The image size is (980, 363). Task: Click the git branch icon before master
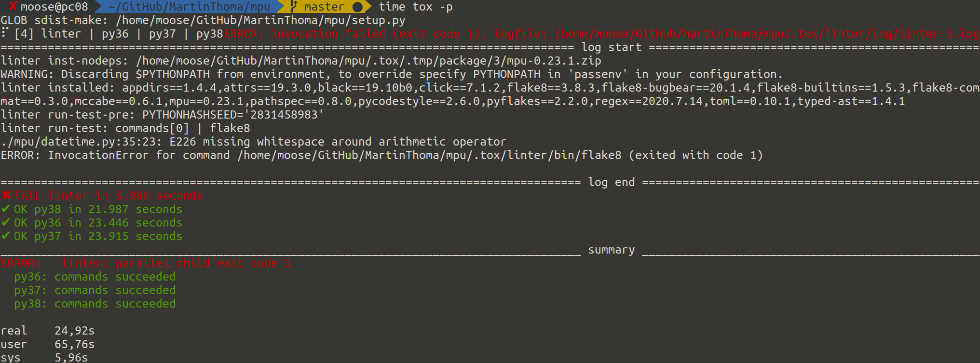coord(293,6)
